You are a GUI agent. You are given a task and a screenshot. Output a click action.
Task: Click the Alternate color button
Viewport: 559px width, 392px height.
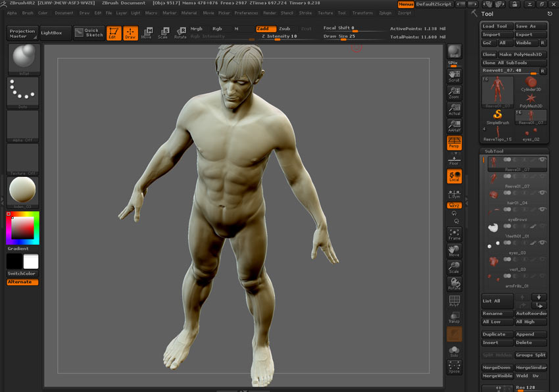point(23,282)
